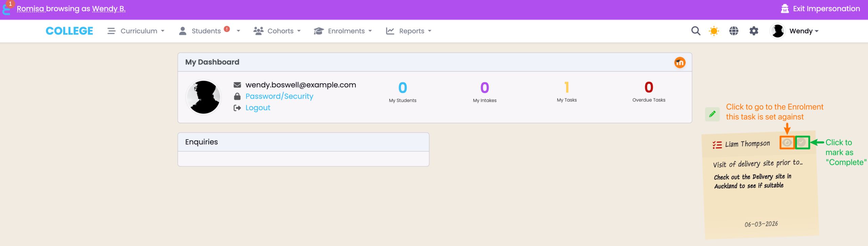868x246 pixels.
Task: Expand the Reports dropdown
Action: [x=409, y=31]
